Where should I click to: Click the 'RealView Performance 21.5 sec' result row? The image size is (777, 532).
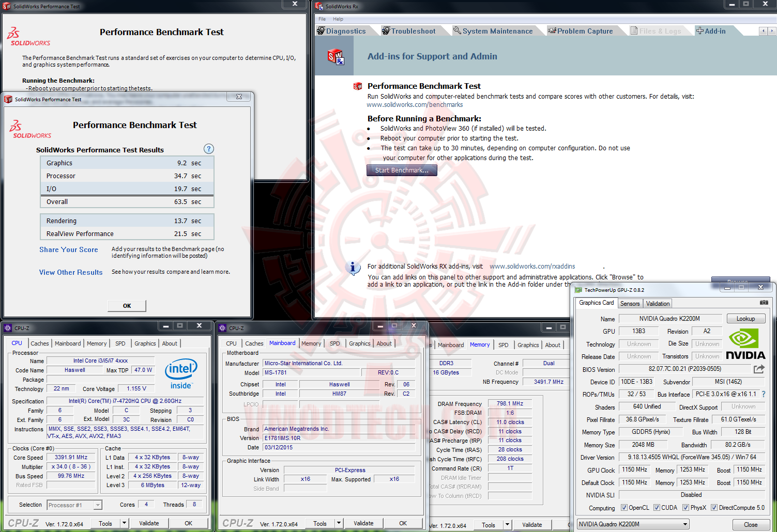[x=127, y=234]
